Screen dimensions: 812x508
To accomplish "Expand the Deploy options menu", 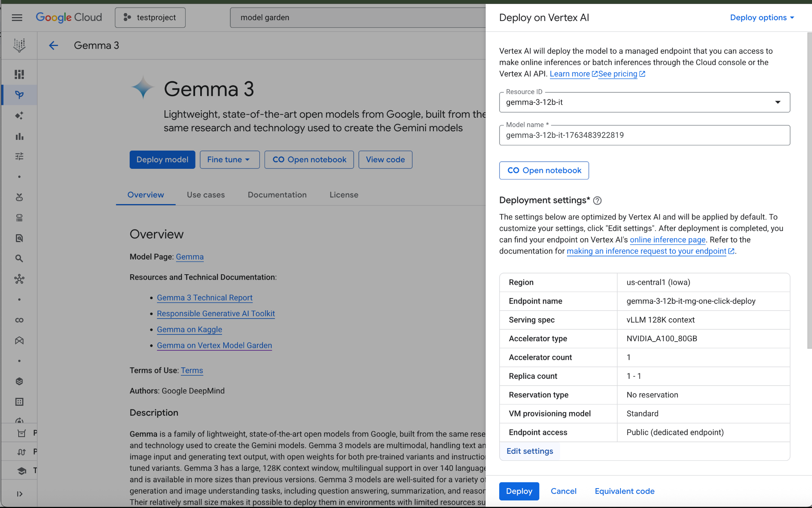I will [762, 17].
